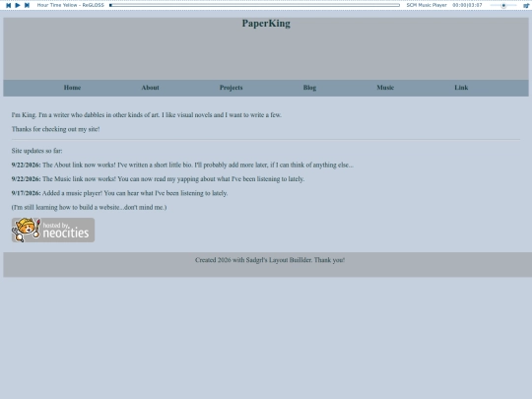Click the PaperKing site title

click(x=266, y=24)
